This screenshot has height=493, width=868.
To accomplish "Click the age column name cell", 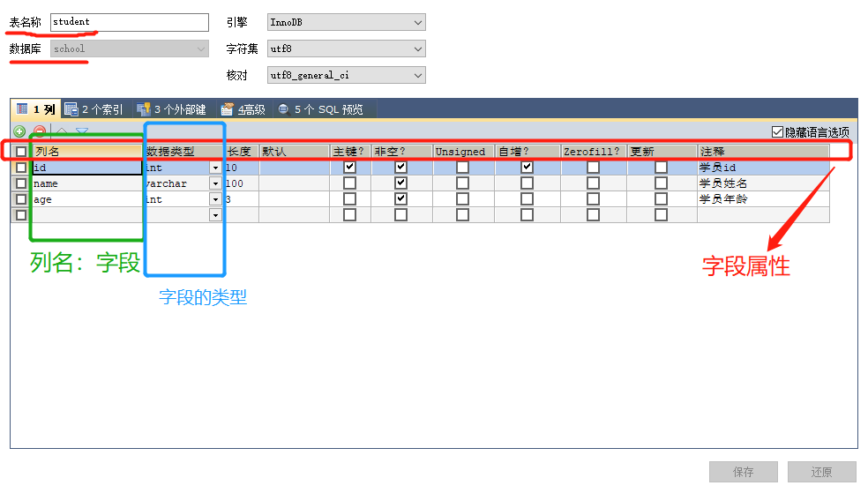I will (x=87, y=199).
